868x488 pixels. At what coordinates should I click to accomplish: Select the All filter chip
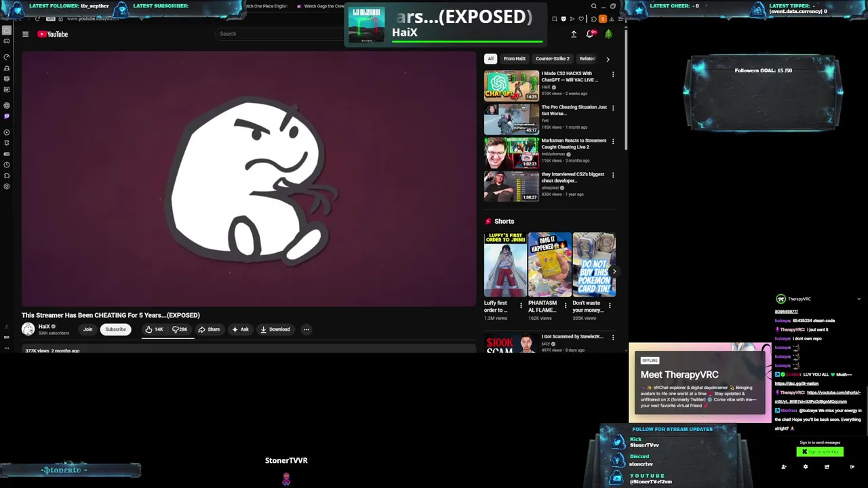click(490, 59)
